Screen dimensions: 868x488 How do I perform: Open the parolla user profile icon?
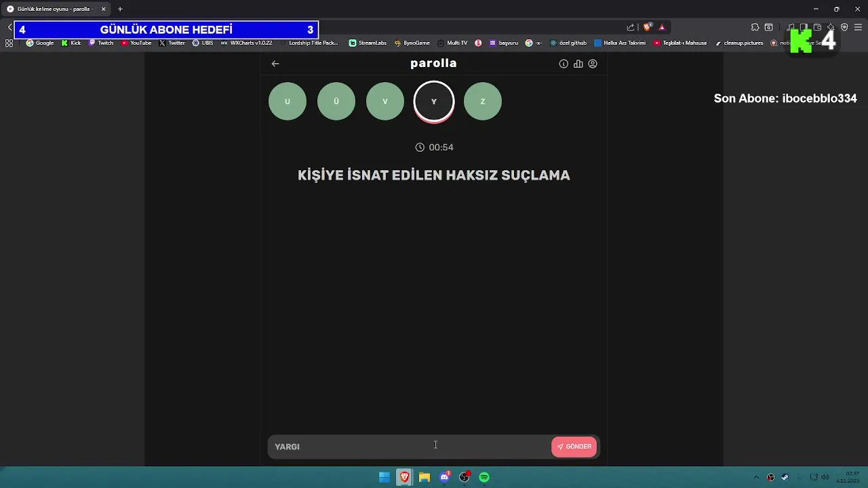[593, 64]
